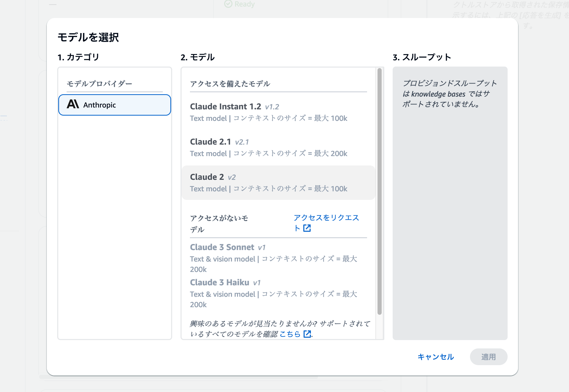
Task: Click the キャンセル button
Action: (436, 357)
